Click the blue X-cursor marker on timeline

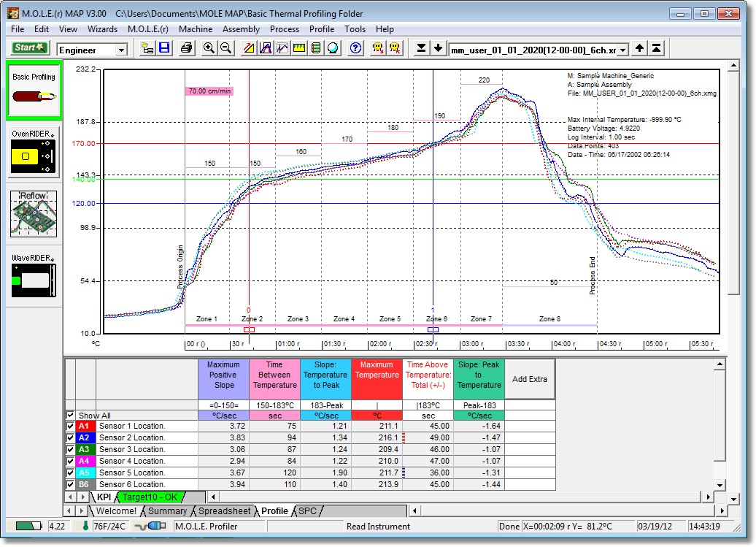click(x=433, y=330)
